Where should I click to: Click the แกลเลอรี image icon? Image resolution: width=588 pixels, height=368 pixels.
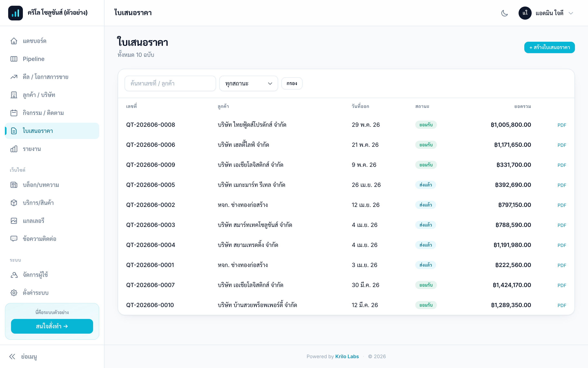pyautogui.click(x=14, y=221)
